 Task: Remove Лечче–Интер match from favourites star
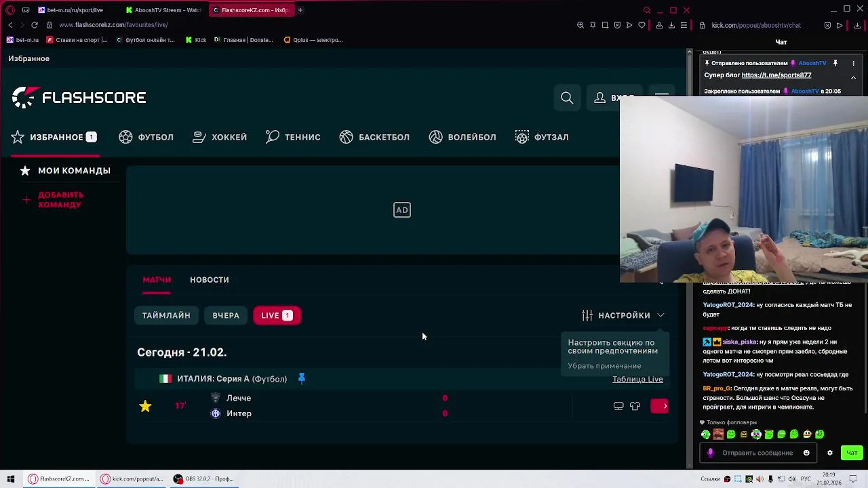tap(145, 406)
